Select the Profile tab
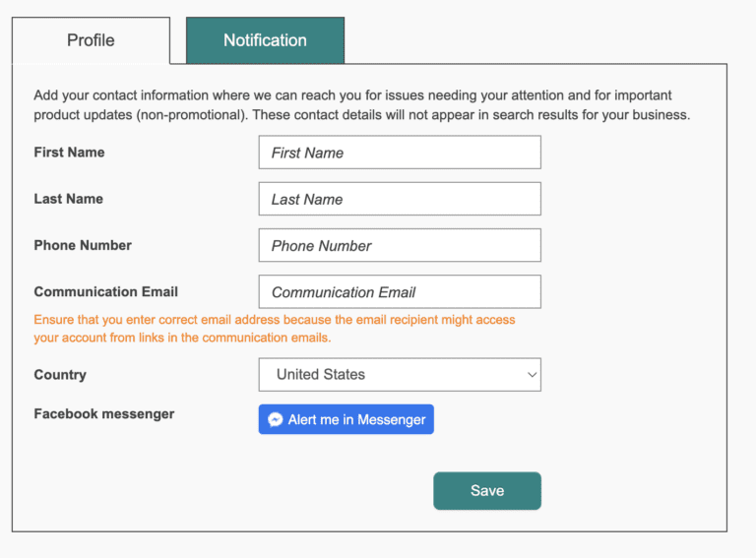 [91, 40]
